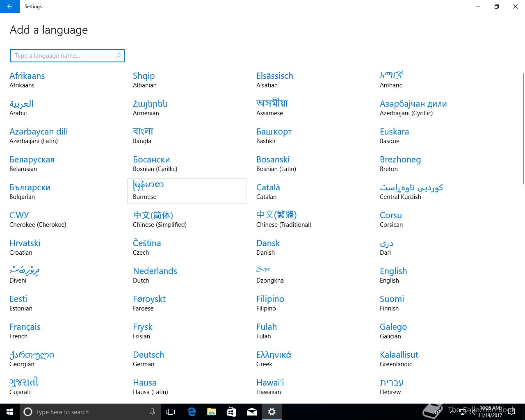The image size is (525, 420).
Task: Click the search magnifier in language box
Action: [119, 56]
